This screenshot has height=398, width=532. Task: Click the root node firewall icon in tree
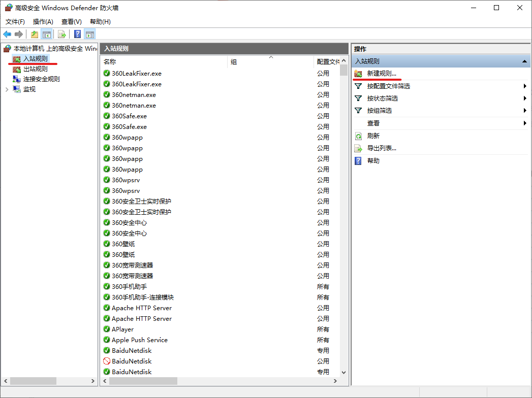click(8, 49)
